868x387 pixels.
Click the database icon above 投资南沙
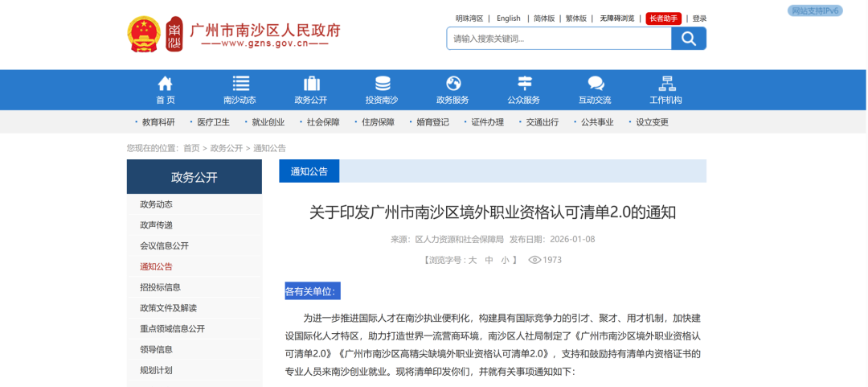tap(383, 83)
